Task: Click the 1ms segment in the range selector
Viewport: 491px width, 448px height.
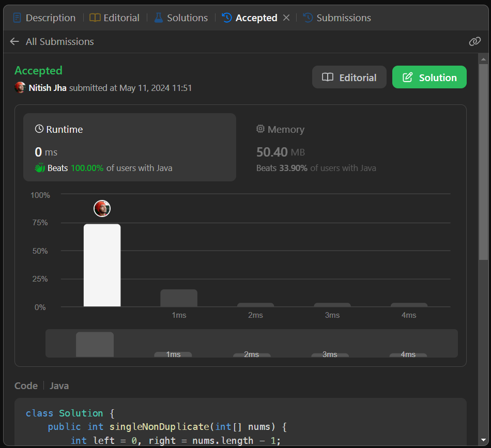Action: (x=173, y=354)
